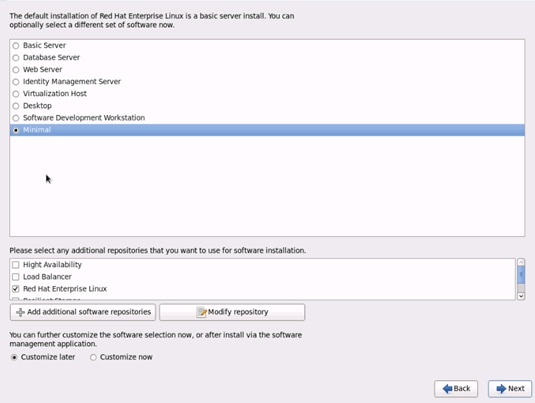
Task: Select Customize later radio button
Action: pos(14,358)
